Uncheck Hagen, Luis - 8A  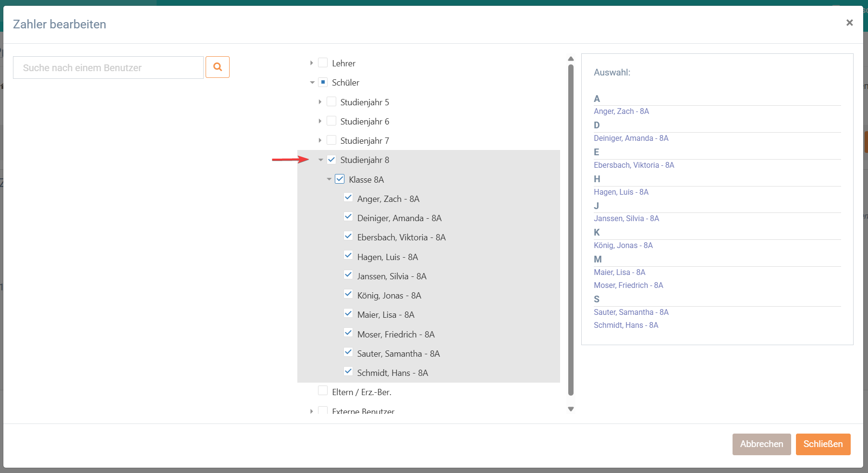pos(348,256)
